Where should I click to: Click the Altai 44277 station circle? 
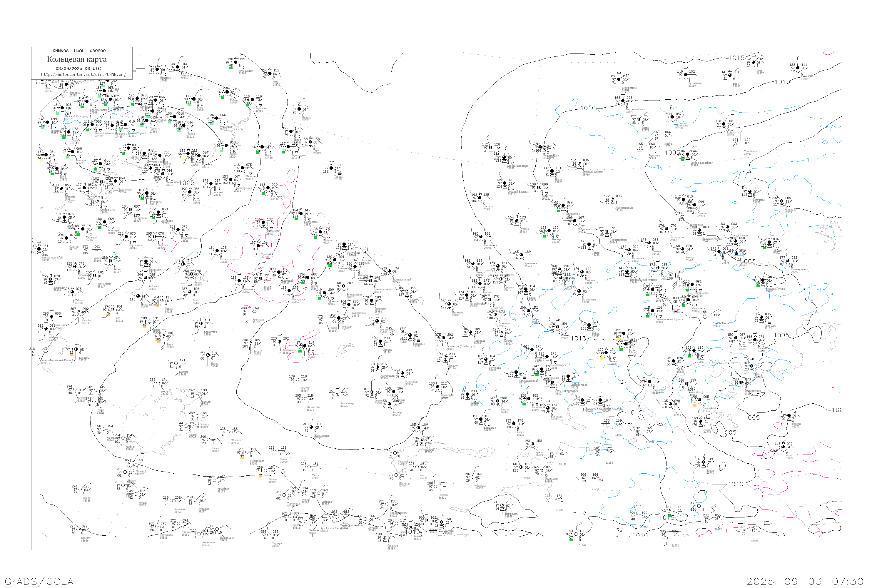point(784,447)
